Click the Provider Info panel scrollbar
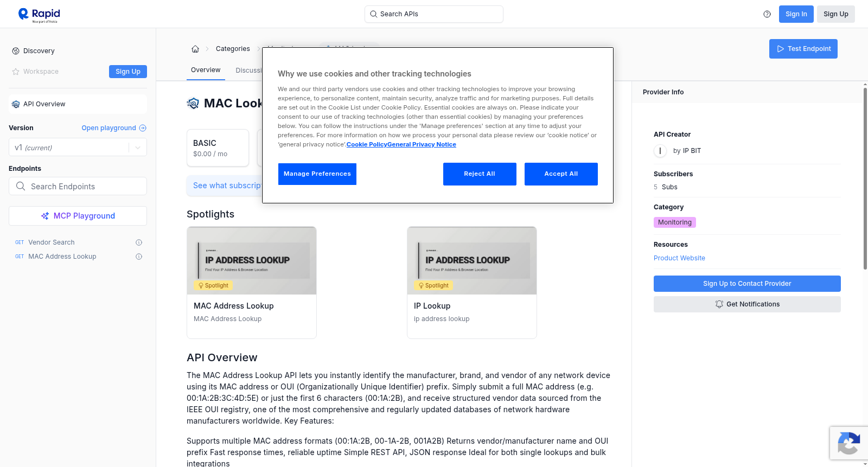The image size is (868, 467). click(x=865, y=178)
